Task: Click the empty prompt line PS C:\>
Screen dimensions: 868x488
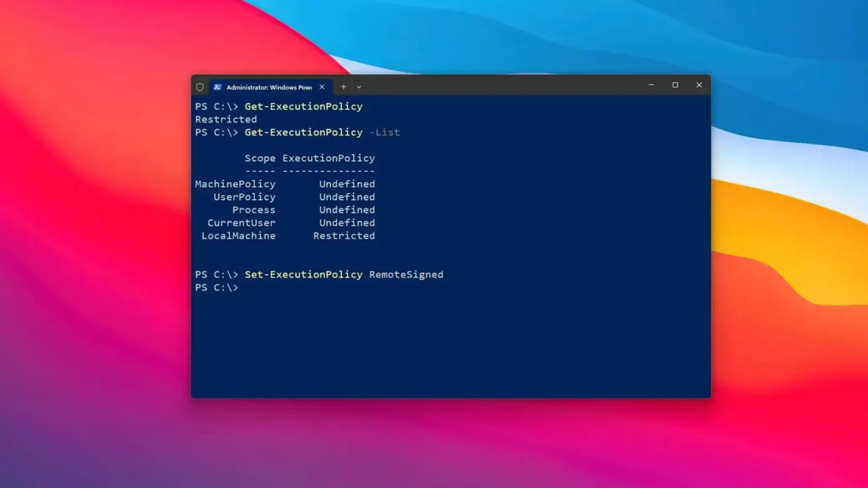Action: click(x=216, y=287)
